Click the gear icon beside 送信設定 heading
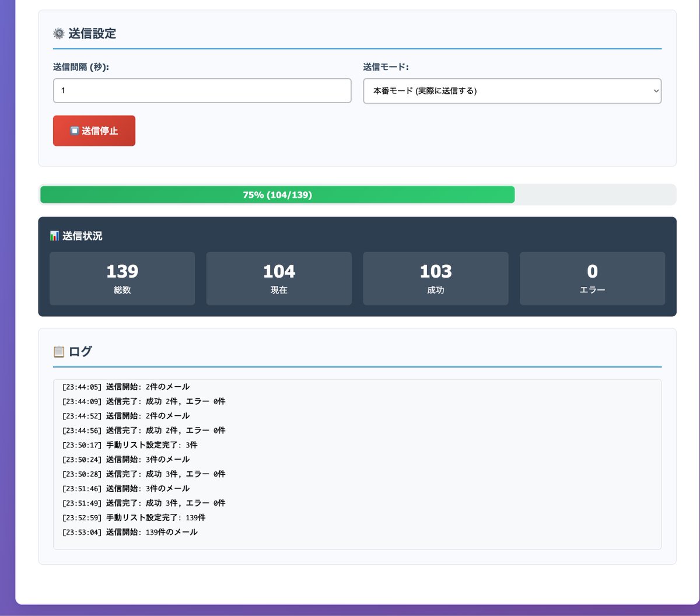 point(58,34)
